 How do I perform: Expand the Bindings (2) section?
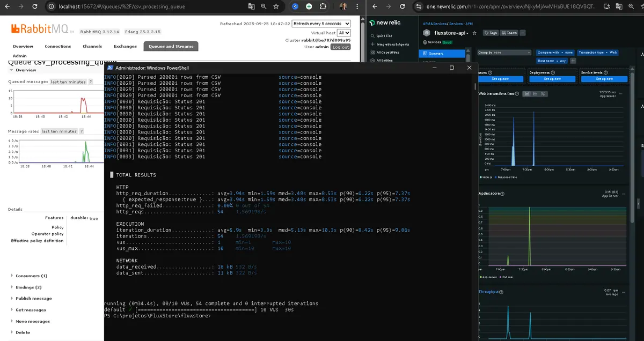coord(30,287)
